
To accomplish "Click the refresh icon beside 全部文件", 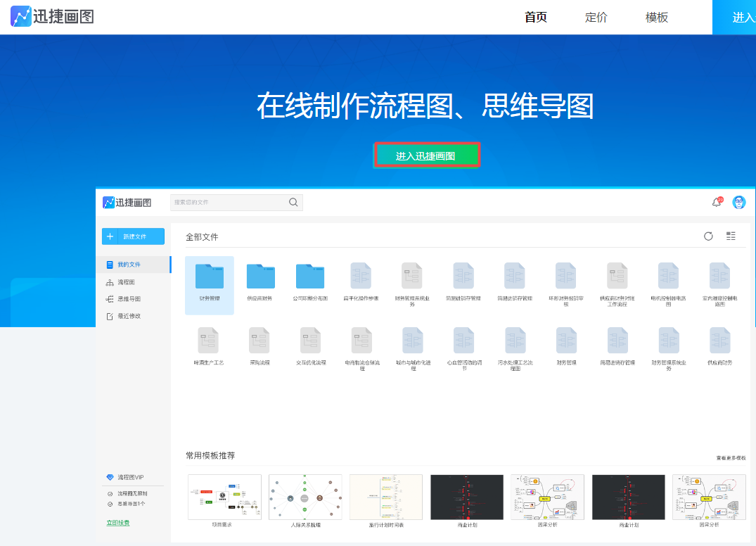I will coord(708,236).
